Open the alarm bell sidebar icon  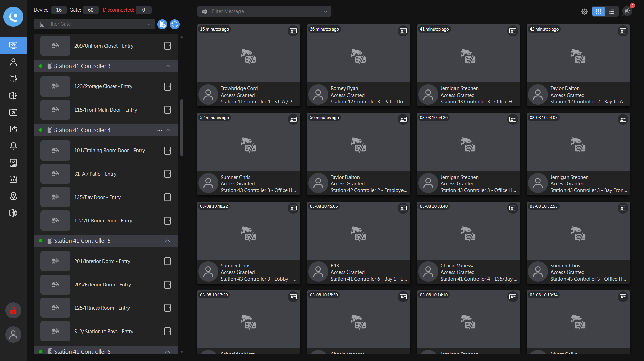[13, 146]
